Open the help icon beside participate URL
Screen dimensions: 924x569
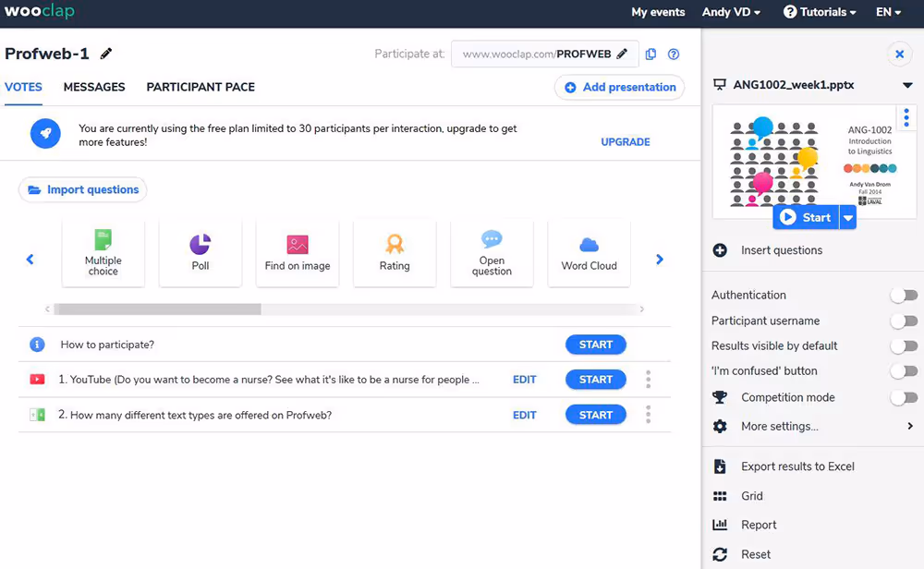(x=674, y=54)
